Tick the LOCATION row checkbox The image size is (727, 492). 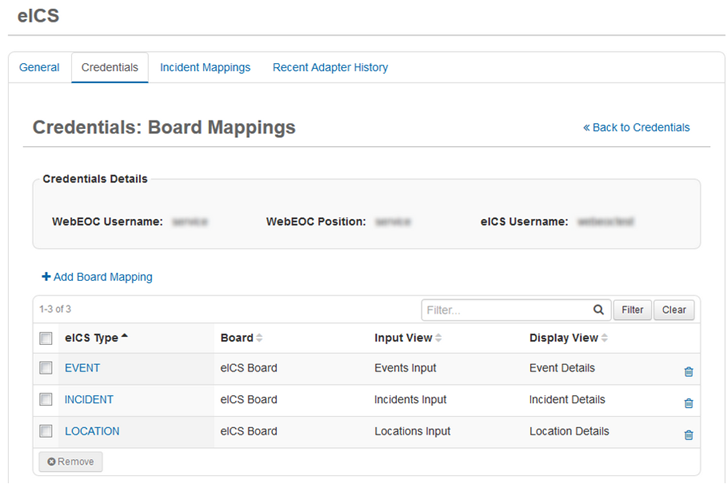pos(46,432)
